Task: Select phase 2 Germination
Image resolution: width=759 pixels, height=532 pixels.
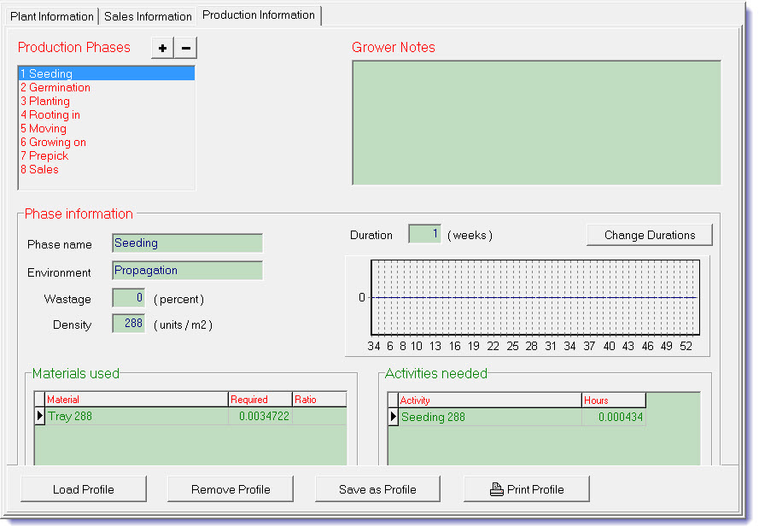Action: pyautogui.click(x=106, y=88)
